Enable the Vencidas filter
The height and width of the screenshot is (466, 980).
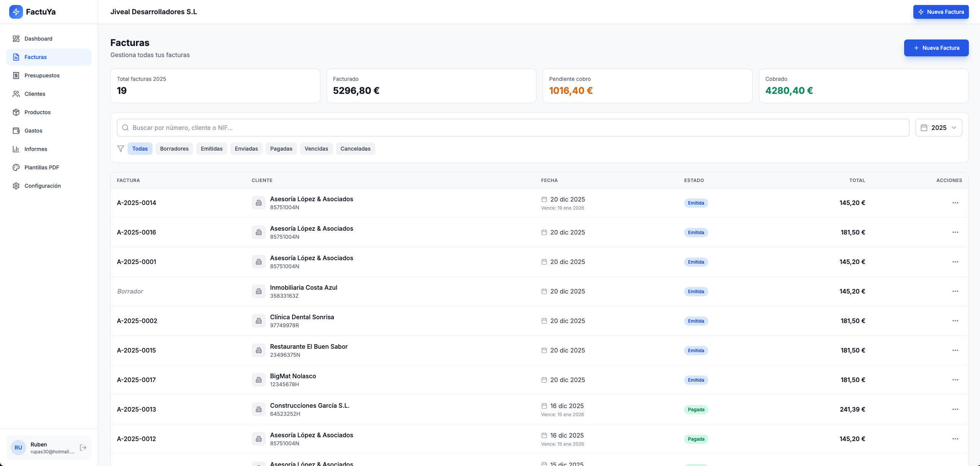(316, 149)
